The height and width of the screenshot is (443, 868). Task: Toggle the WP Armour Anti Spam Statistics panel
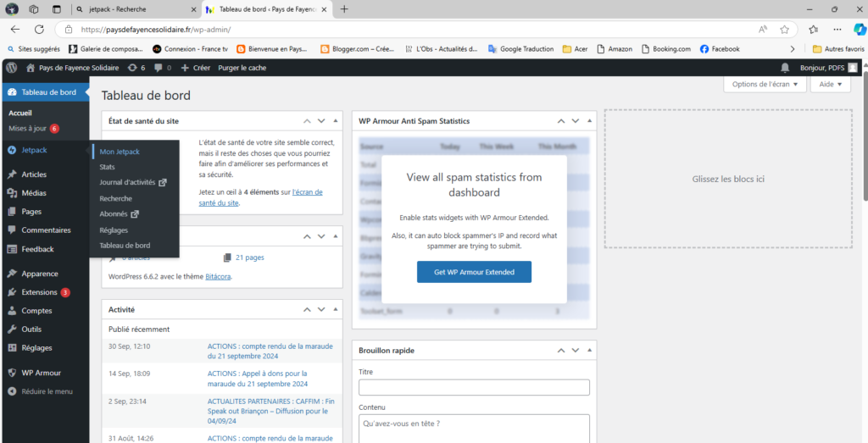(587, 121)
